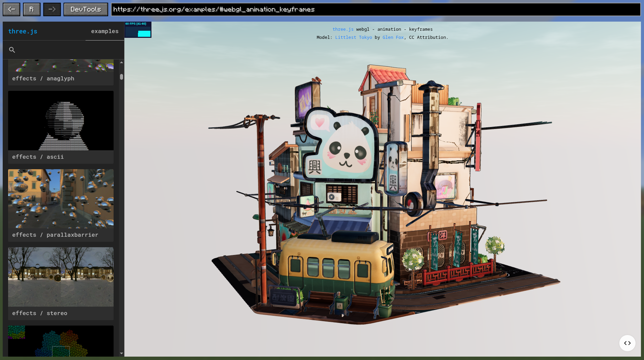644x360 pixels.
Task: Select the effects / ascii thumbnail
Action: point(61,121)
